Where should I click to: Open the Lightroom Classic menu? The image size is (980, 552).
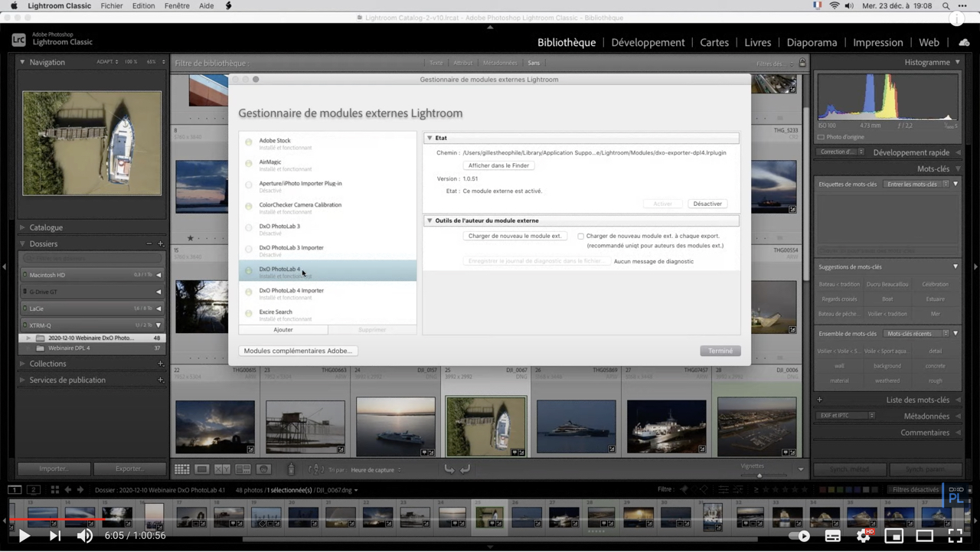[59, 6]
